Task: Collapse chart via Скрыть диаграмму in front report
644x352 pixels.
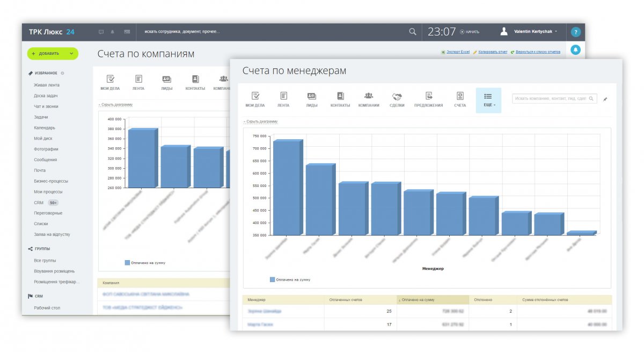Action: click(x=260, y=121)
